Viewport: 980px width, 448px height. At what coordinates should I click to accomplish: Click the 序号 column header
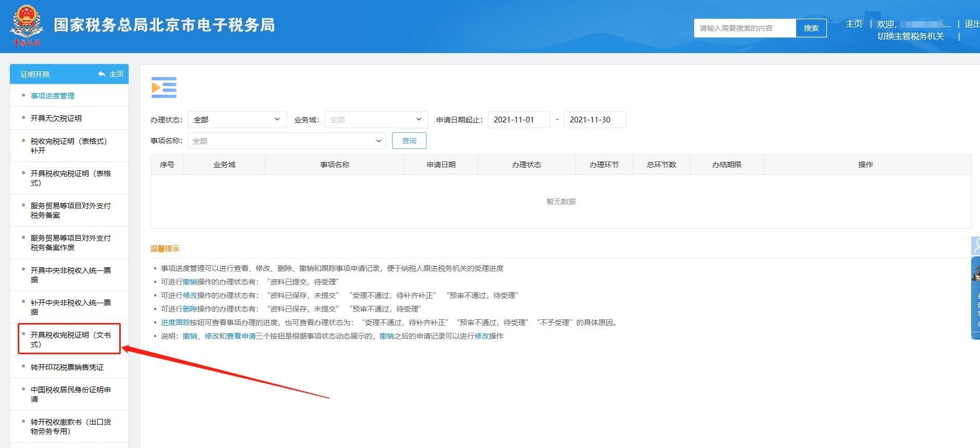(x=167, y=165)
